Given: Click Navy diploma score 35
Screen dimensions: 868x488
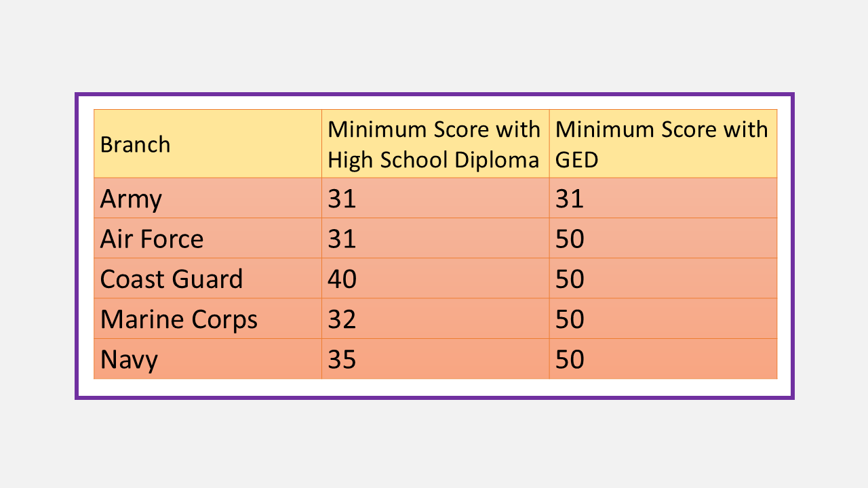Looking at the screenshot, I should (x=342, y=359).
